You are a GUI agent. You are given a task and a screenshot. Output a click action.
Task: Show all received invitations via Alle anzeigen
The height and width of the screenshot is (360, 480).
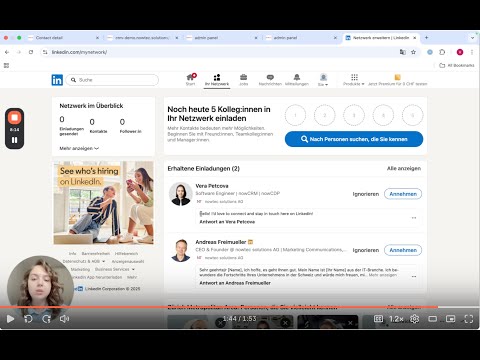pos(404,168)
